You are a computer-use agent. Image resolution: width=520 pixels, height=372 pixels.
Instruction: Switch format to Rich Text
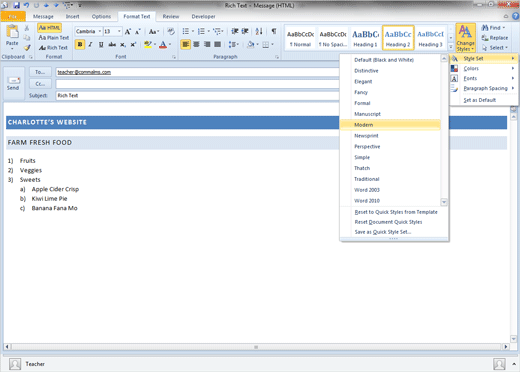tap(53, 48)
